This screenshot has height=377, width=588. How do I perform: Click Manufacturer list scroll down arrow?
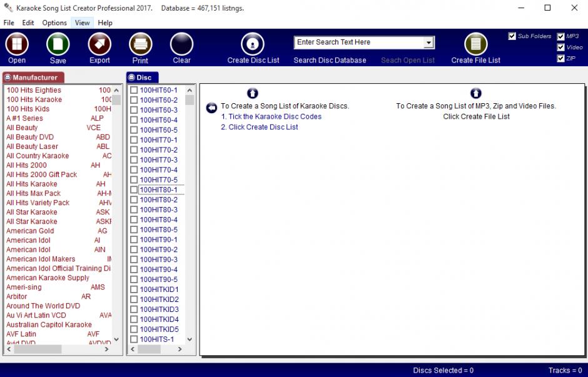116,339
